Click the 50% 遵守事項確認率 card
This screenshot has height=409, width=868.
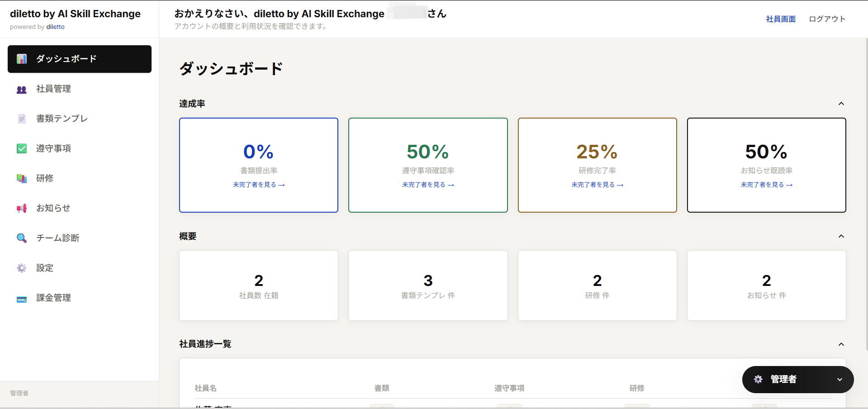coord(428,165)
